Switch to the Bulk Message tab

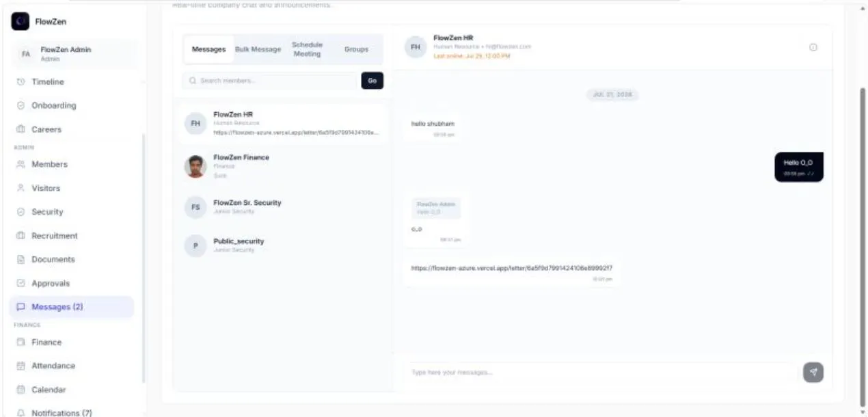pos(258,49)
